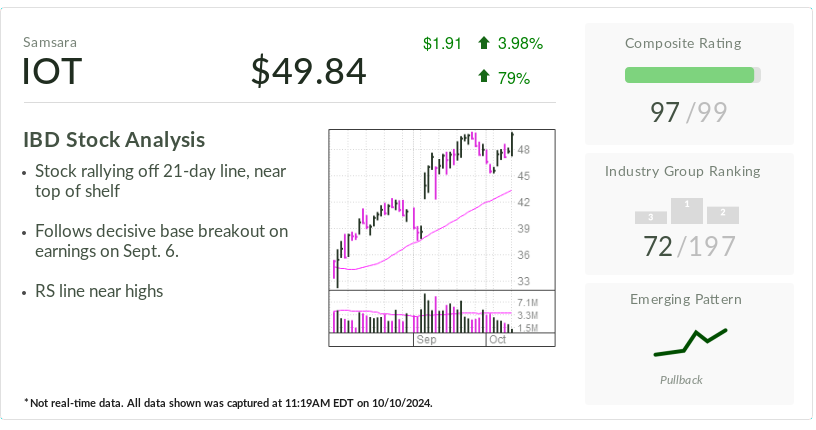
Task: Click the Samsara company name
Action: (x=50, y=42)
